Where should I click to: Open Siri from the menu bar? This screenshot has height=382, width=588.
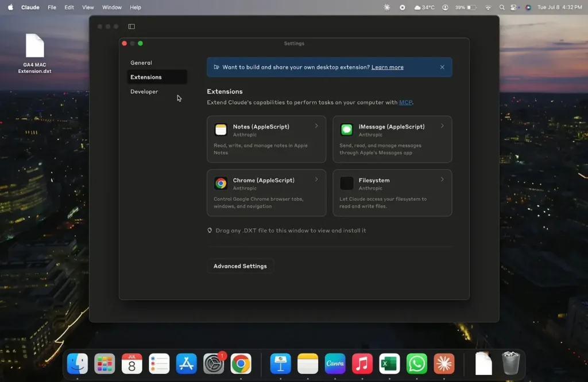(528, 7)
